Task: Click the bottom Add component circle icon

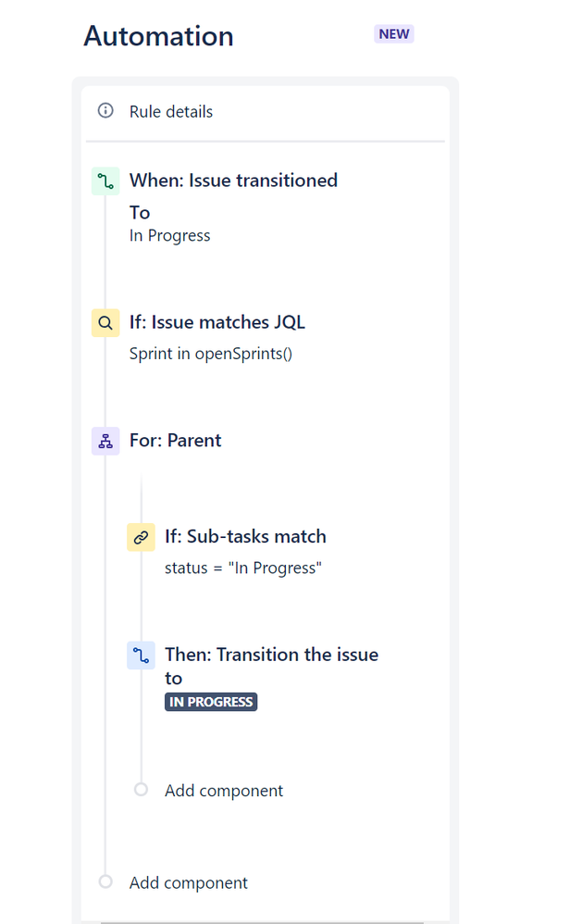Action: [105, 881]
